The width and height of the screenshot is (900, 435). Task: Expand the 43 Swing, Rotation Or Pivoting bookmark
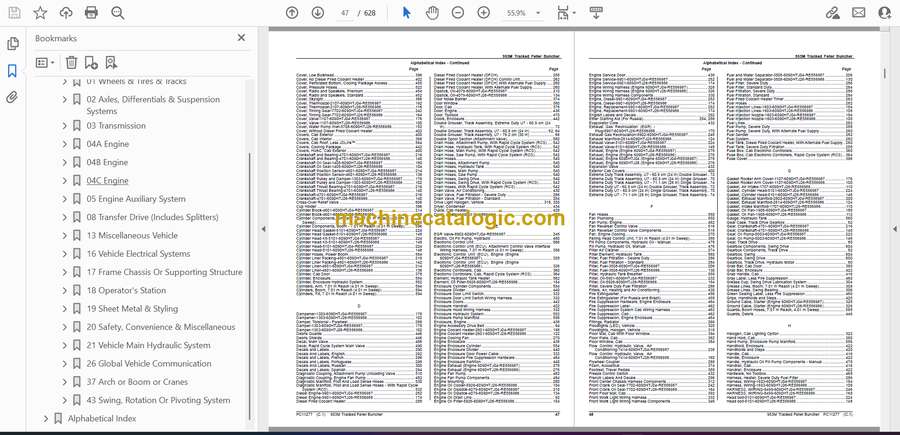point(64,401)
